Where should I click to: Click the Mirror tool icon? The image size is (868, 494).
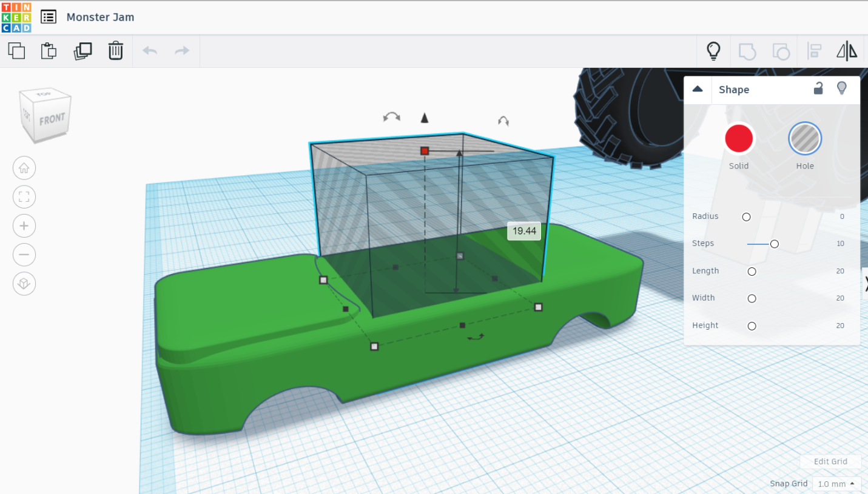[847, 51]
